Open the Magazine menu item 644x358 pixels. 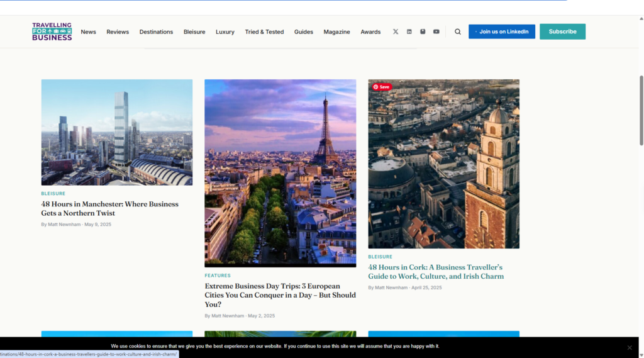coord(337,31)
